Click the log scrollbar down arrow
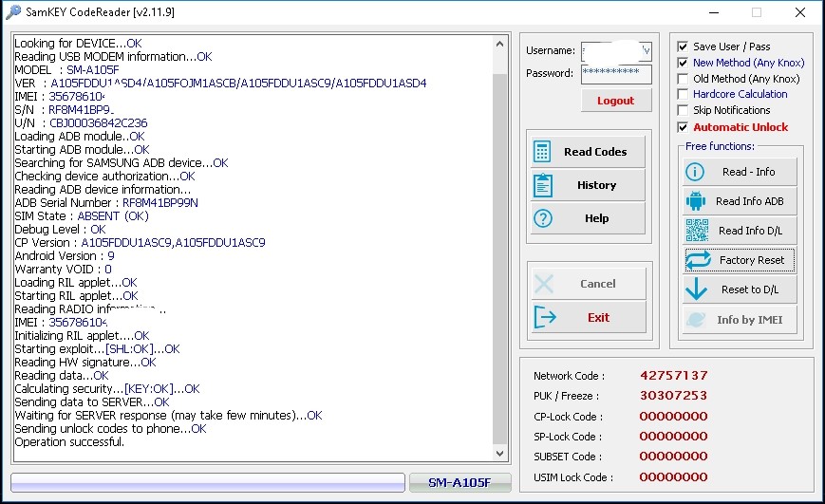Image resolution: width=825 pixels, height=504 pixels. tap(499, 453)
